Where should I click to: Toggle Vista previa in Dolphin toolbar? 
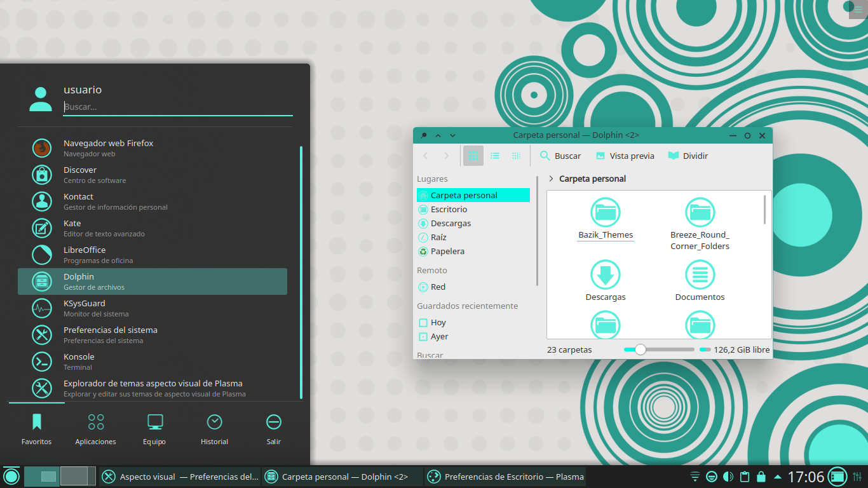625,156
